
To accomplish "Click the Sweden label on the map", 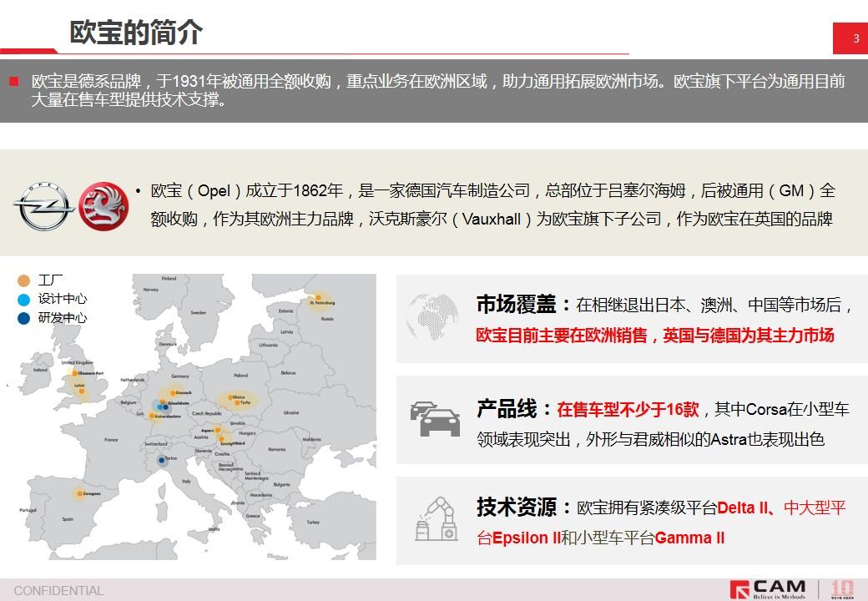I will [198, 313].
